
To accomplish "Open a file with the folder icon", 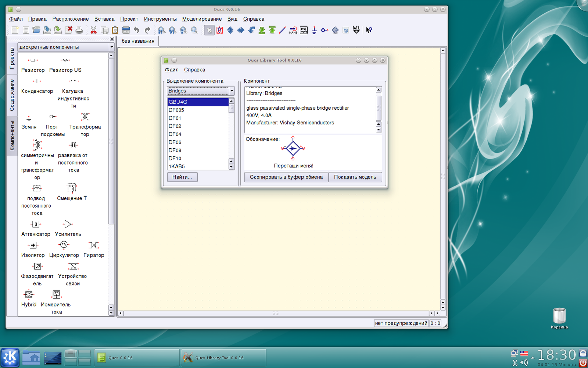I will coord(36,30).
